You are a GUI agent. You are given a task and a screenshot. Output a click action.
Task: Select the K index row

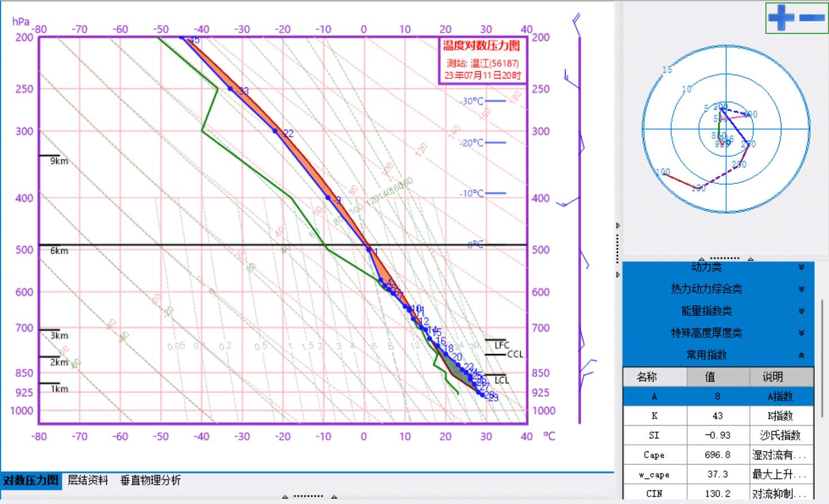click(x=718, y=416)
